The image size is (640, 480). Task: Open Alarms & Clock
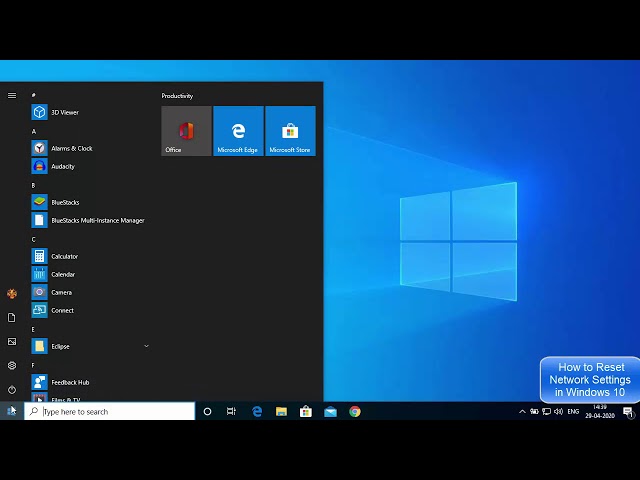coord(90,148)
